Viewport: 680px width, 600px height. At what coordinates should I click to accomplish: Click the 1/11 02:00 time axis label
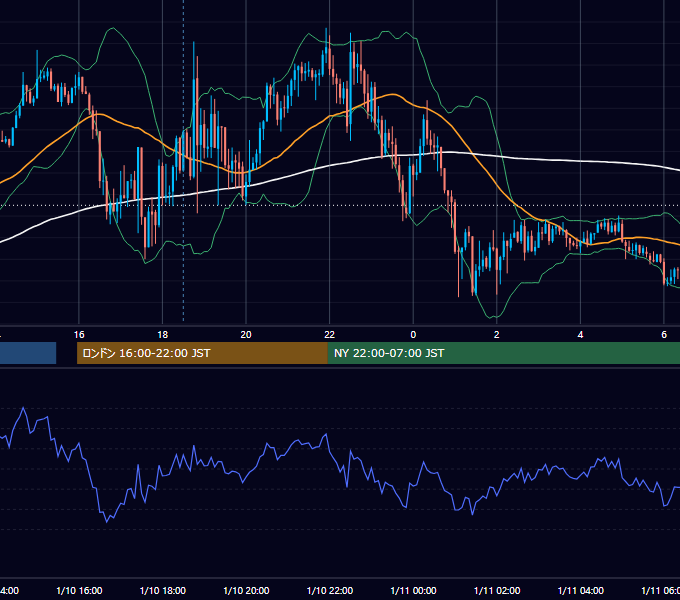pos(497,590)
